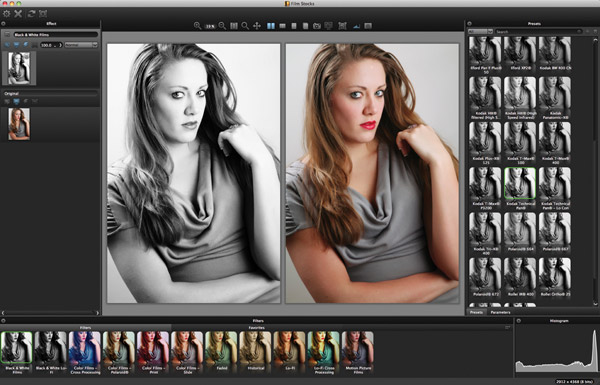This screenshot has height=385, width=600.
Task: Select the Lo-Fi Cross Processing filter
Action: [x=323, y=352]
